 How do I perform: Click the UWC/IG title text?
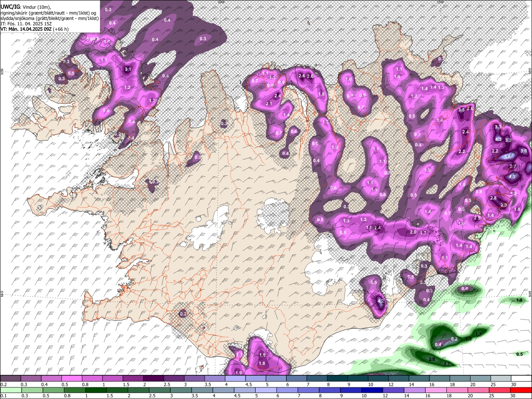click(10, 7)
